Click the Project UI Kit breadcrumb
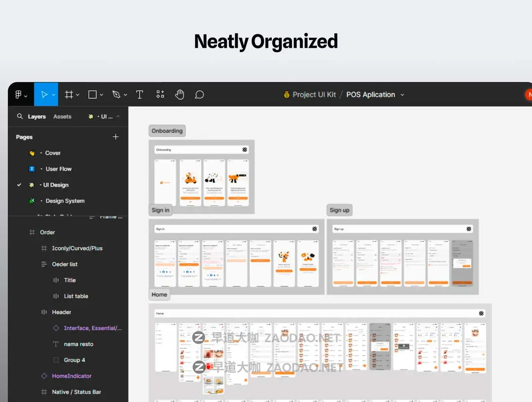This screenshot has width=532, height=402. coord(314,94)
